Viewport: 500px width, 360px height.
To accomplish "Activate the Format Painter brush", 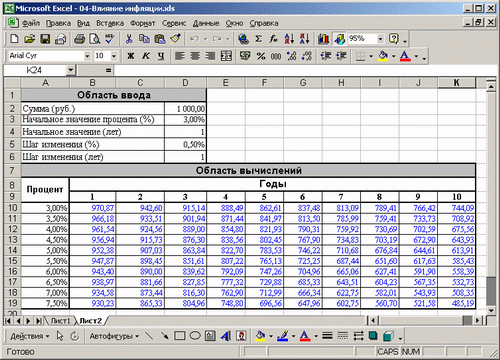I will coord(175,39).
